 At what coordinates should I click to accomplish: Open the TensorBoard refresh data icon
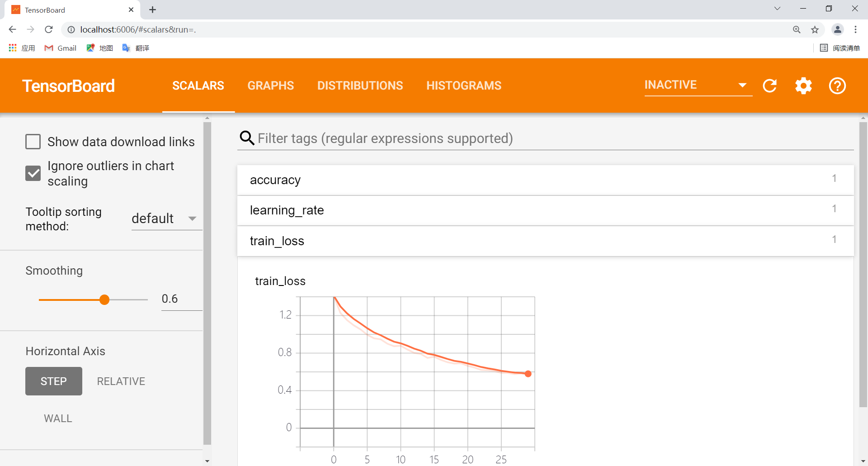tap(770, 86)
